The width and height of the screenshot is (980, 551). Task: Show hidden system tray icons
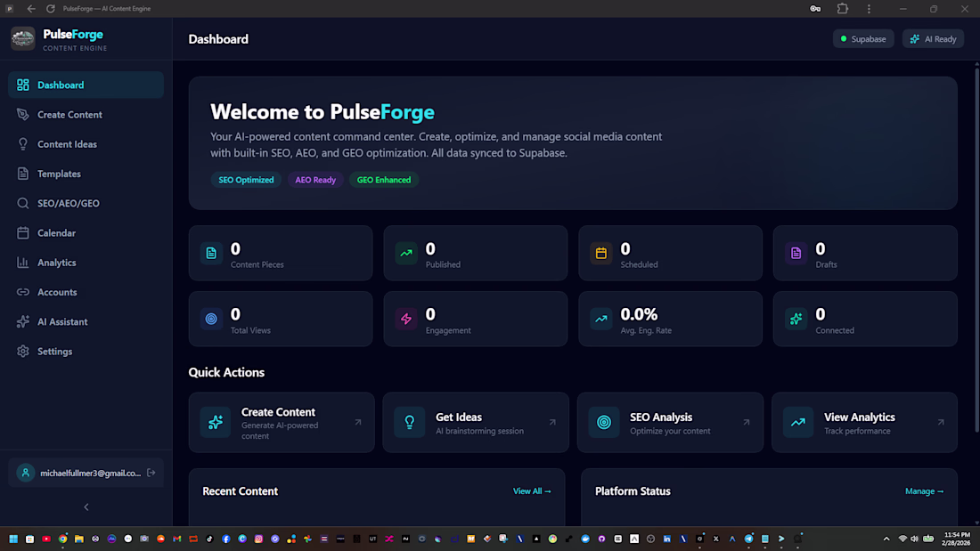(x=886, y=539)
